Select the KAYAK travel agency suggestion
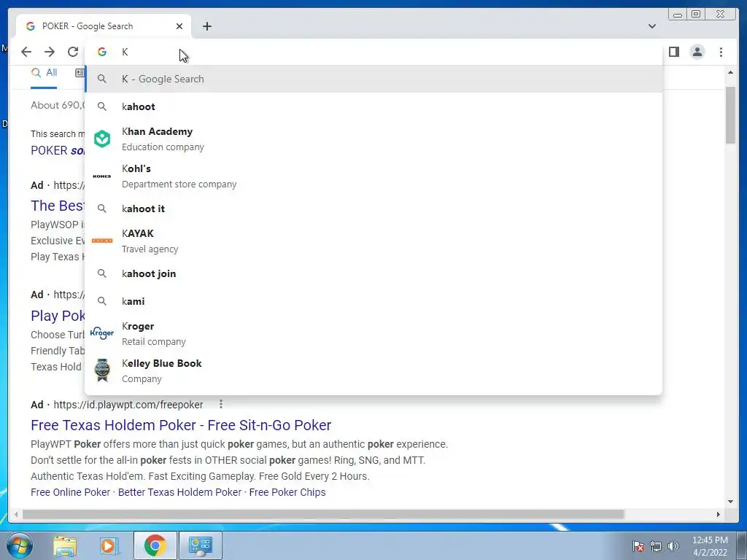Viewport: 747px width, 560px height. point(373,241)
